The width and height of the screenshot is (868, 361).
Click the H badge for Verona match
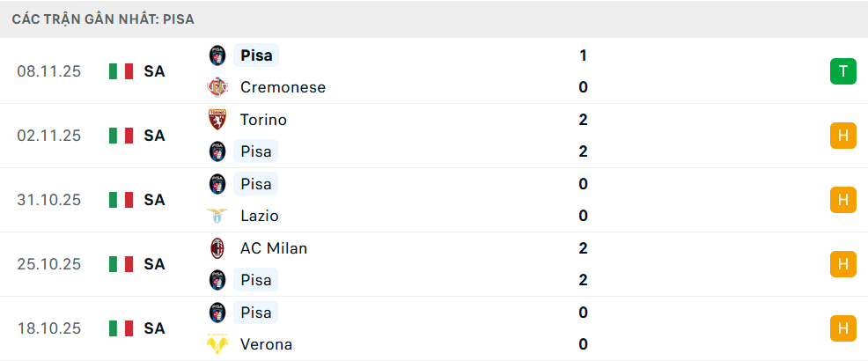[842, 328]
